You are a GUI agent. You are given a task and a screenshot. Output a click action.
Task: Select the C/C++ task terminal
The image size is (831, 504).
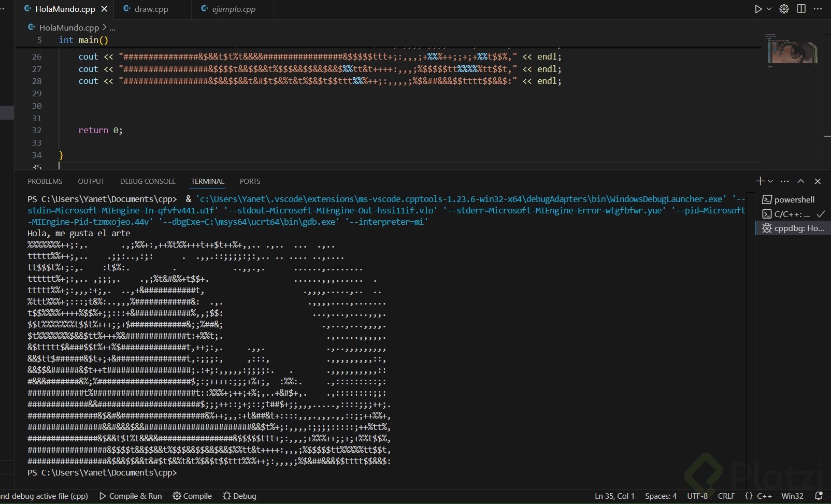[x=793, y=214]
